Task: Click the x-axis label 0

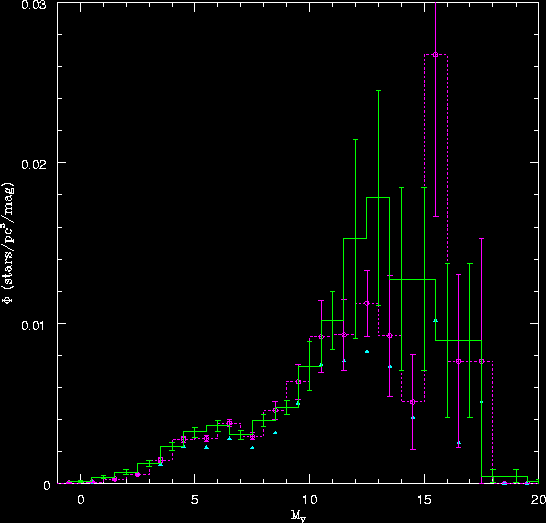Action: coord(80,500)
